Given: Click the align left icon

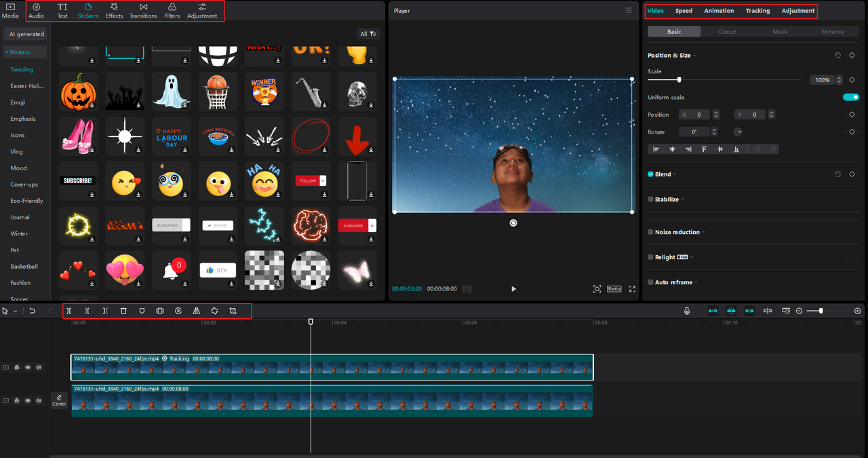Looking at the screenshot, I should tap(656, 149).
